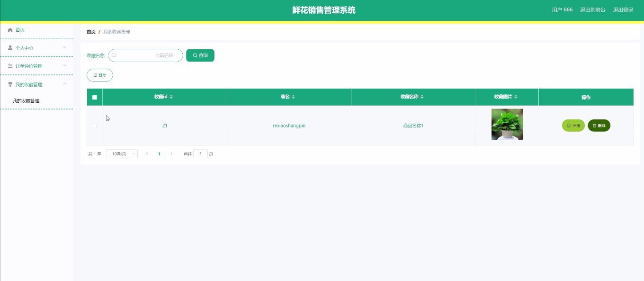Open the 个人中心 sidebar menu

(x=36, y=48)
